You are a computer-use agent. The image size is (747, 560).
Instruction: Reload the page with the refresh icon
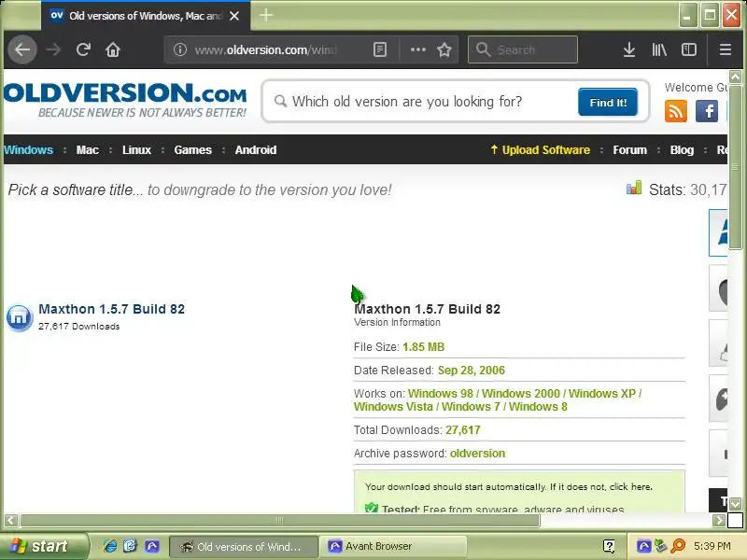[x=83, y=49]
